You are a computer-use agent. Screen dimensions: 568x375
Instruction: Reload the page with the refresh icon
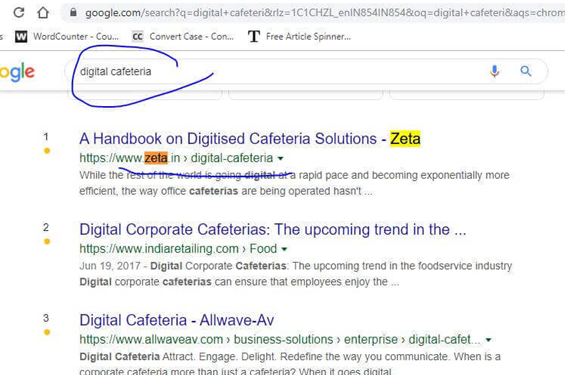(x=18, y=13)
